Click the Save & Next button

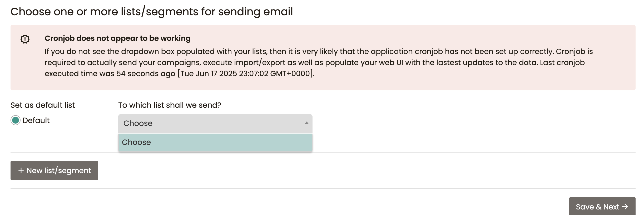[x=602, y=206]
